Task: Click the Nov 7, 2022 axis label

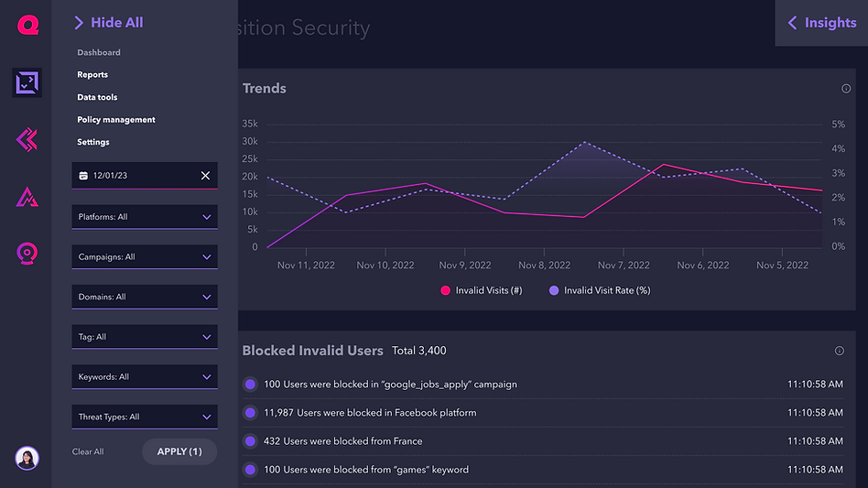Action: pos(624,265)
